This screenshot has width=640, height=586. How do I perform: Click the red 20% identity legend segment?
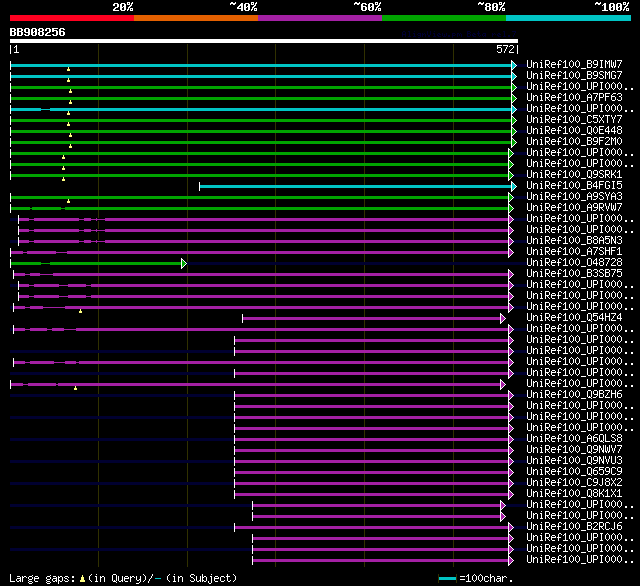tap(72, 18)
